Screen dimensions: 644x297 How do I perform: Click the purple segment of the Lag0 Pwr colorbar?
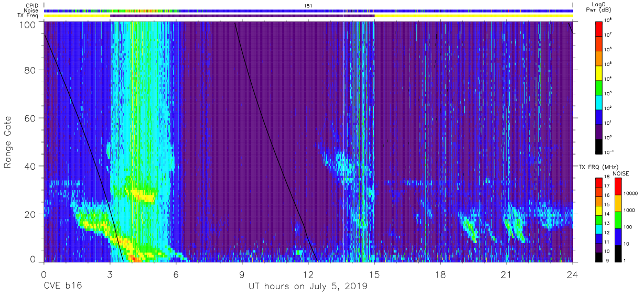[x=600, y=130]
